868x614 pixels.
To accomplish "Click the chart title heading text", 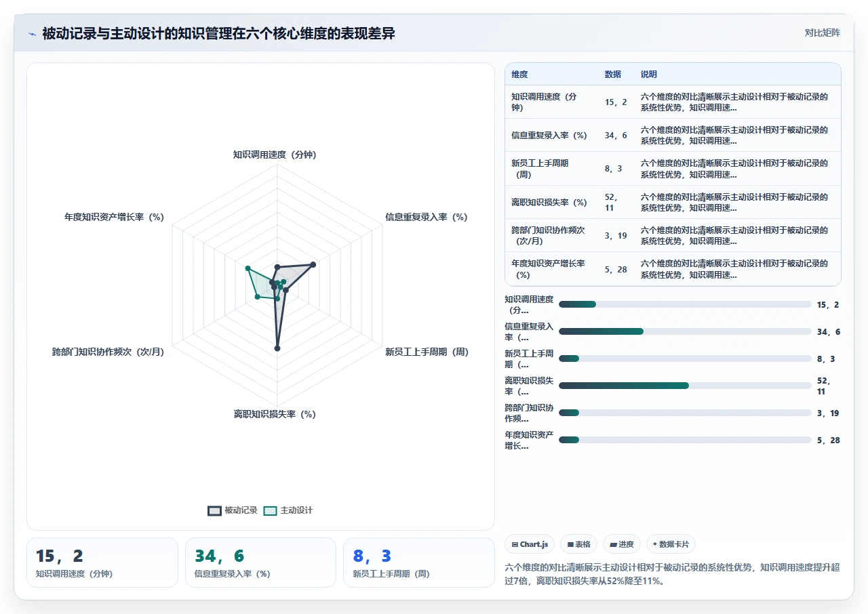I will [218, 33].
